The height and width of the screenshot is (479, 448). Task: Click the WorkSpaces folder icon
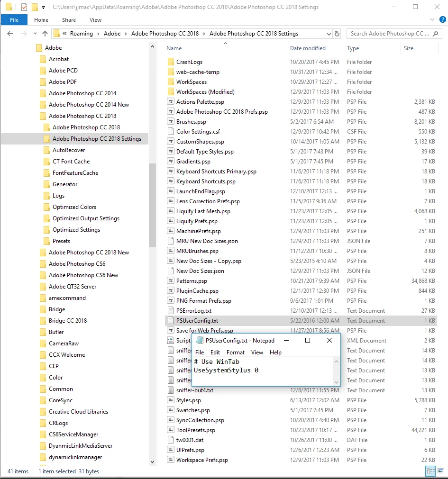171,82
